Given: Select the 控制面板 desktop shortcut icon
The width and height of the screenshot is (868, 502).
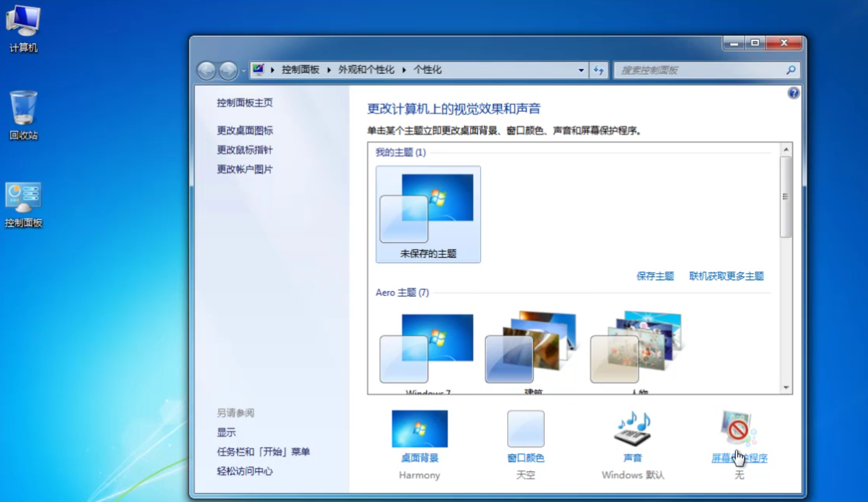Looking at the screenshot, I should 24,198.
